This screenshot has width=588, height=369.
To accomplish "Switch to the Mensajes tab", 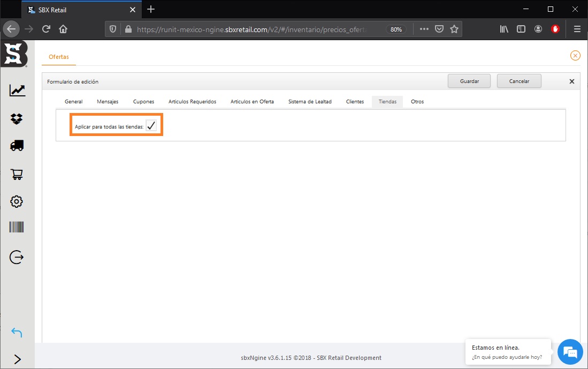I will coord(108,102).
